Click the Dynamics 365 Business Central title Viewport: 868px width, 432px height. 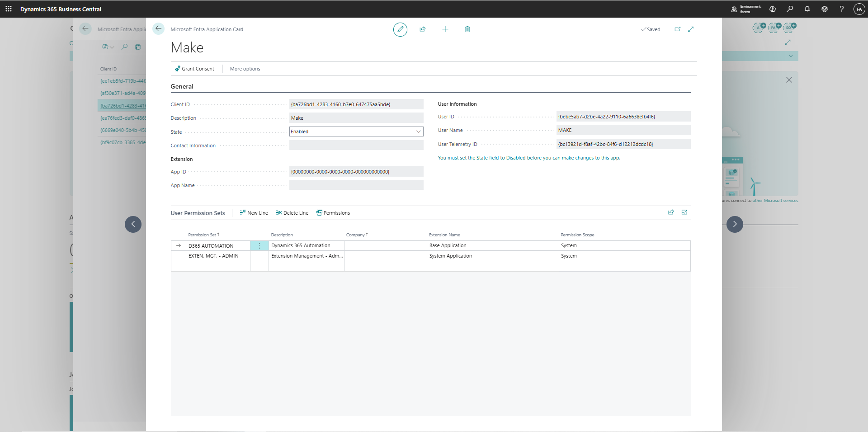tap(61, 9)
